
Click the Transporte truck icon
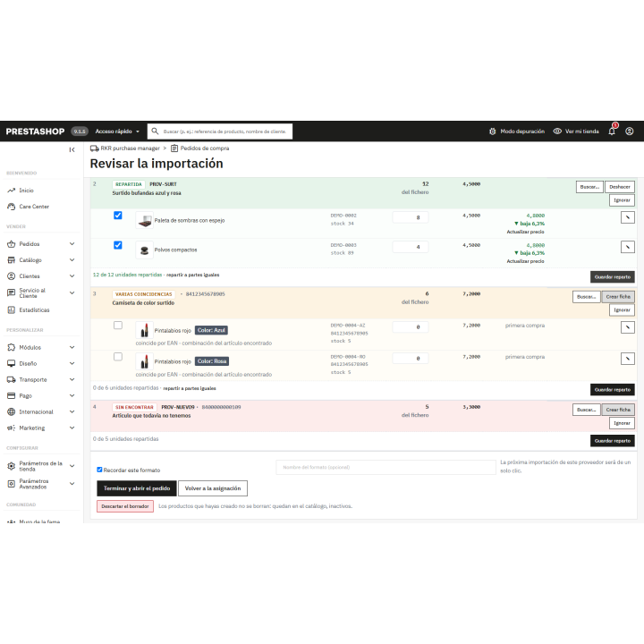(11, 379)
